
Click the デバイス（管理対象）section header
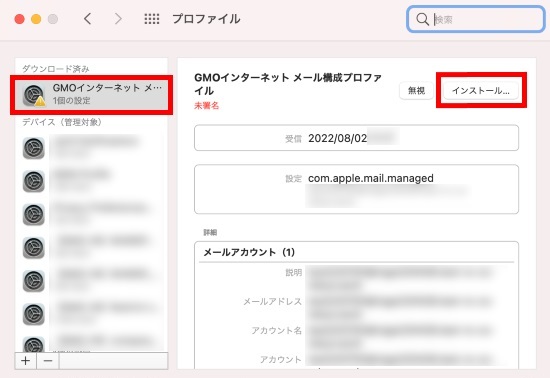point(62,122)
